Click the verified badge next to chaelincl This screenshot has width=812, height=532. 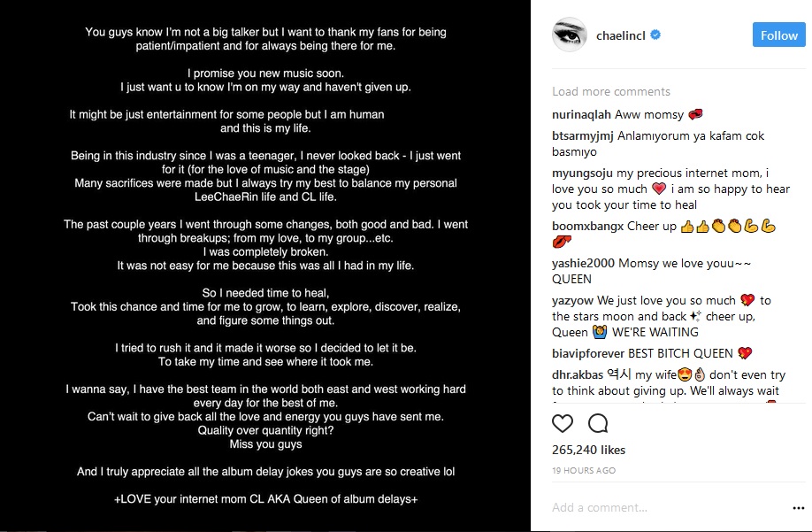[x=656, y=35]
